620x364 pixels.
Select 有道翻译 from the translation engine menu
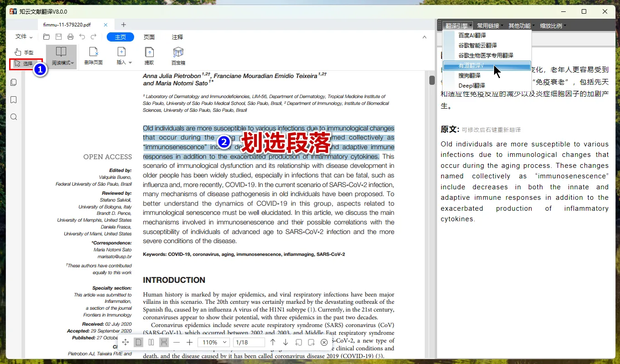[x=471, y=66]
